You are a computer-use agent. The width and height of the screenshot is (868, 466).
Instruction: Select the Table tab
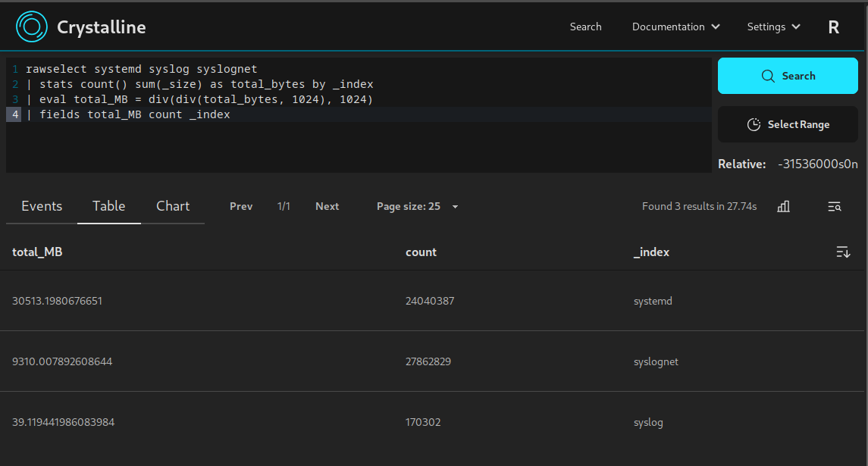pos(109,206)
